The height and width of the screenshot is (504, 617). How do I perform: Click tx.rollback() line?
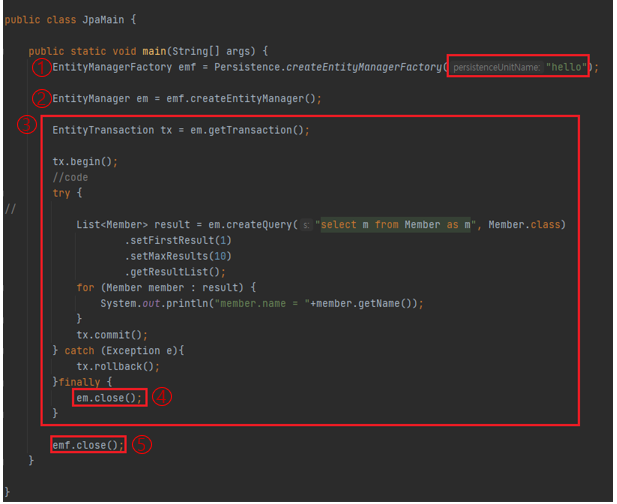pos(118,366)
